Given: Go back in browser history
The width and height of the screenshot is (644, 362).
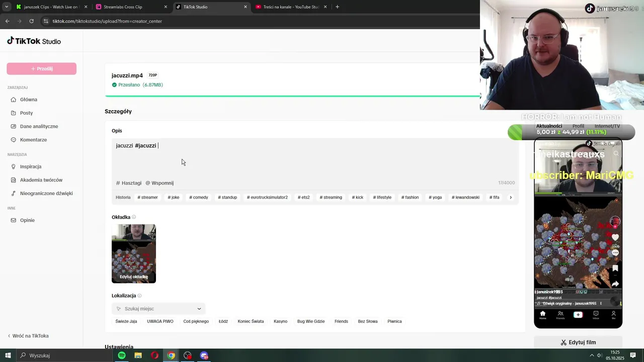Looking at the screenshot, I should [7, 21].
